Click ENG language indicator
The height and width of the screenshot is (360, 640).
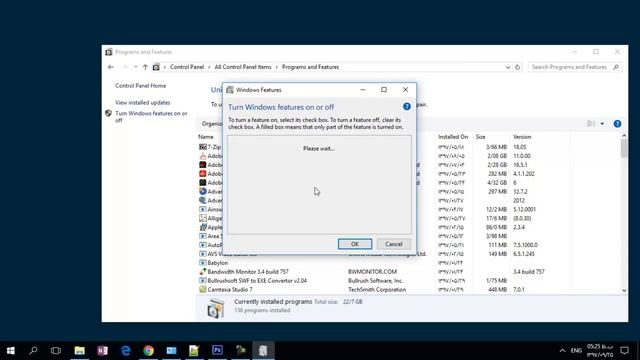pyautogui.click(x=576, y=351)
